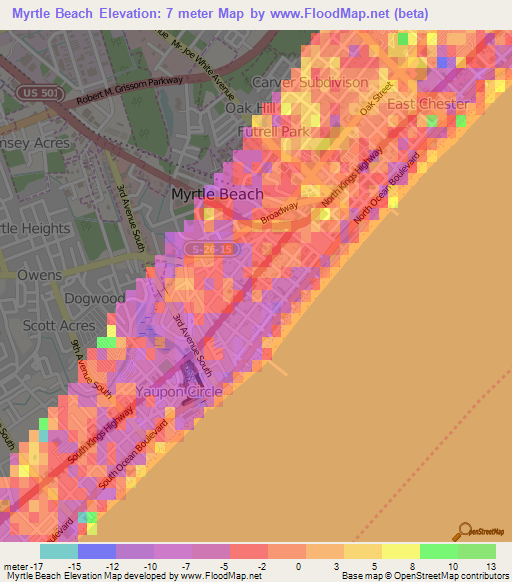Click the Yaupon Circle map label
The image size is (512, 582).
coord(179,392)
